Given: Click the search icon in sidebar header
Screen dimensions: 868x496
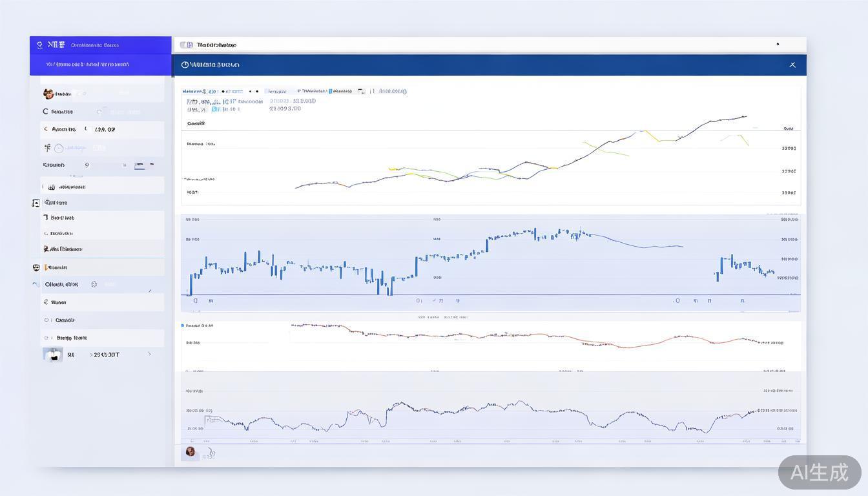Looking at the screenshot, I should (x=40, y=45).
